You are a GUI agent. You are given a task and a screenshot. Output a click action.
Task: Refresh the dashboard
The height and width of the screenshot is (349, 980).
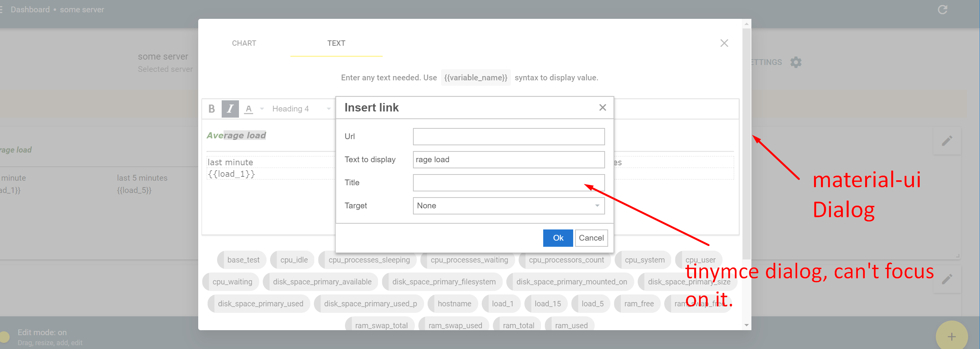tap(942, 9)
